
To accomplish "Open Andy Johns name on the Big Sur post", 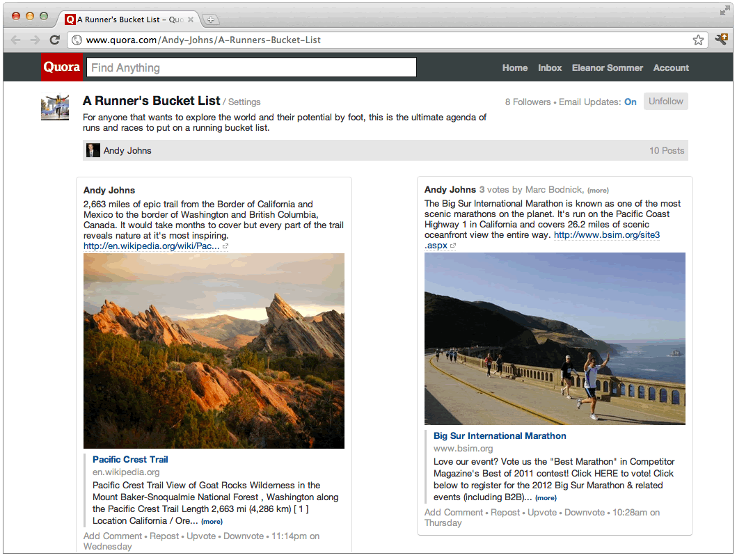I will 450,189.
